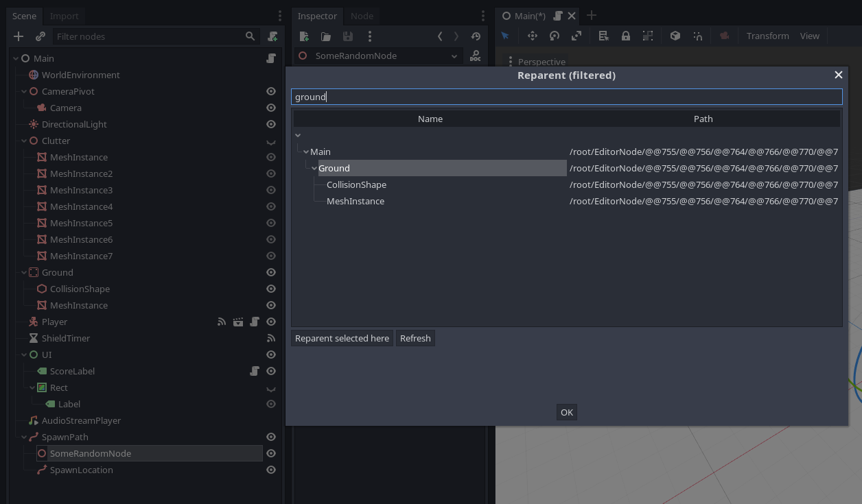This screenshot has width=862, height=504.
Task: Select the Move tool in viewport toolbar
Action: (x=532, y=36)
